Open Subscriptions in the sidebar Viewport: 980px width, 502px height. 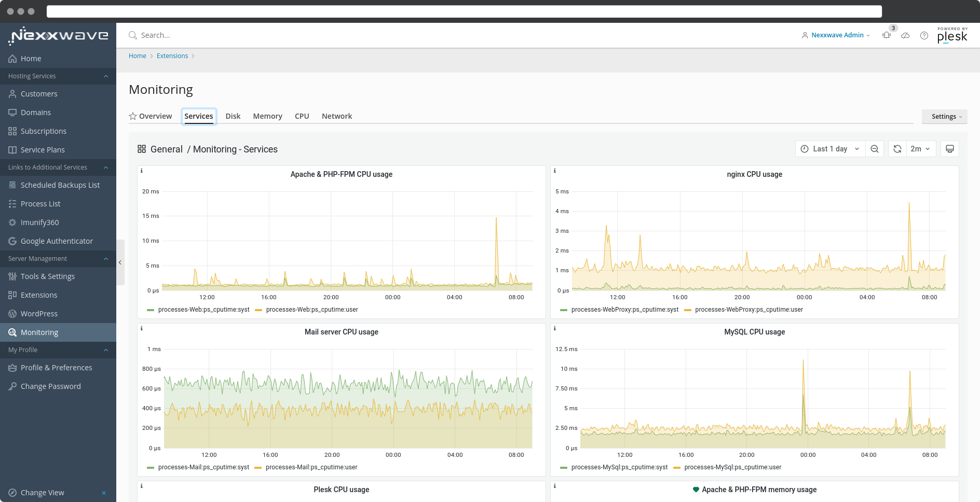coord(58,131)
